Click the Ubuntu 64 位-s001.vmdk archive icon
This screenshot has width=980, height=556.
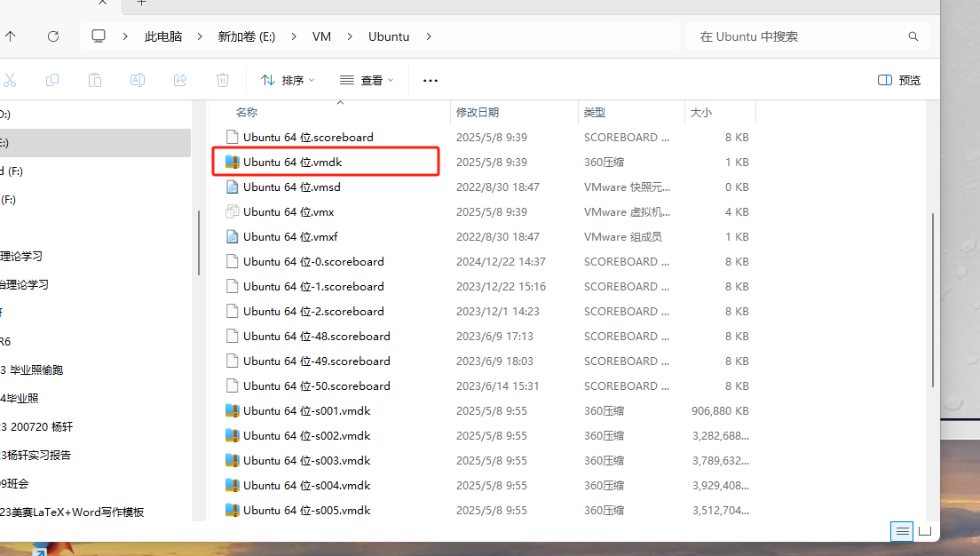(x=232, y=411)
